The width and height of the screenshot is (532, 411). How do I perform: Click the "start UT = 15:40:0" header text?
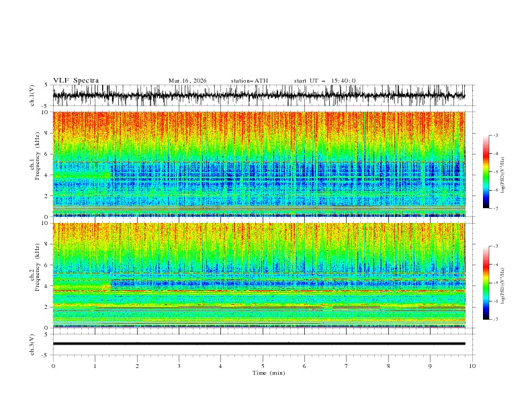pos(324,81)
